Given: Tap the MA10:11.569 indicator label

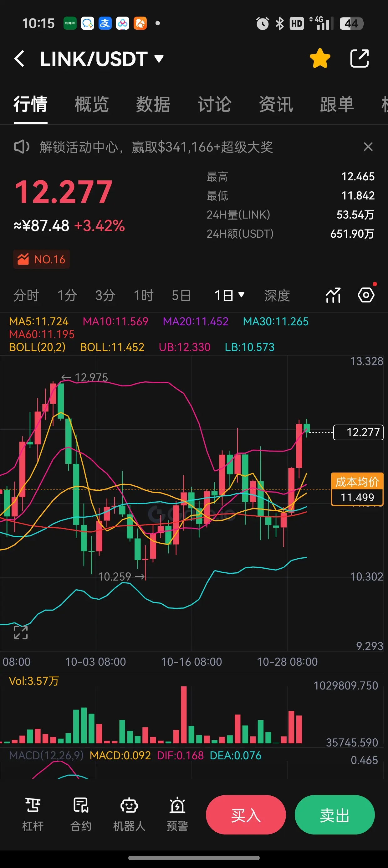Looking at the screenshot, I should click(115, 322).
